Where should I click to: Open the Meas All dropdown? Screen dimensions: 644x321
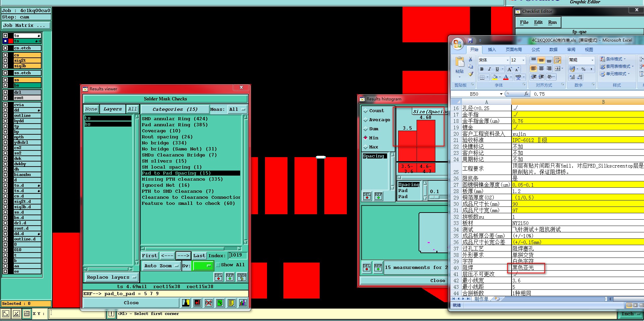(x=237, y=109)
